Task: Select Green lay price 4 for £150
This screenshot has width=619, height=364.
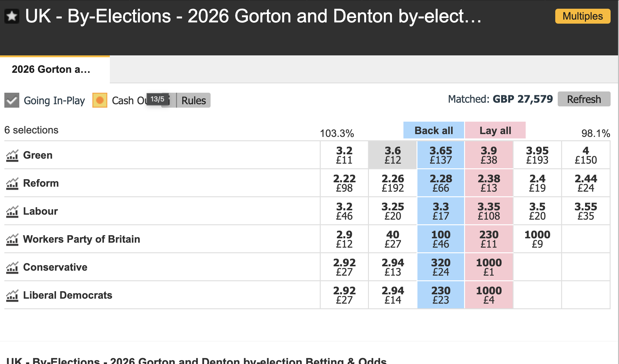Action: click(x=586, y=155)
